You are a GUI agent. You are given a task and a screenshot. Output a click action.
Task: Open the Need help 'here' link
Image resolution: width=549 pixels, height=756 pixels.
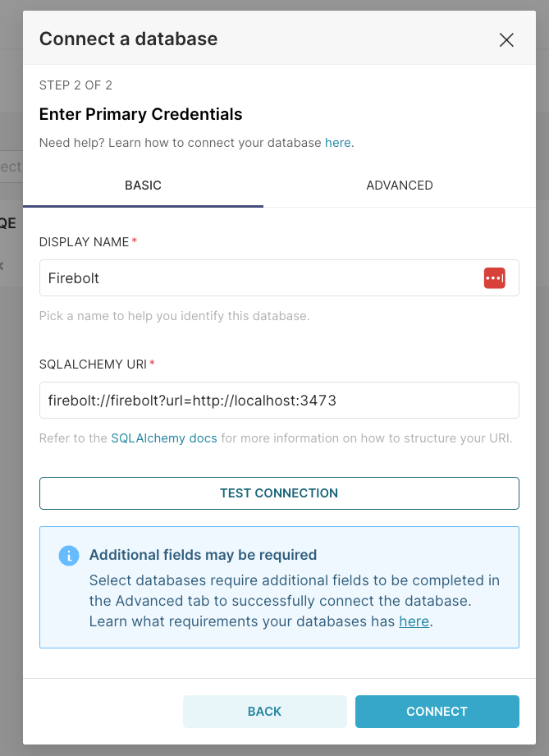337,143
